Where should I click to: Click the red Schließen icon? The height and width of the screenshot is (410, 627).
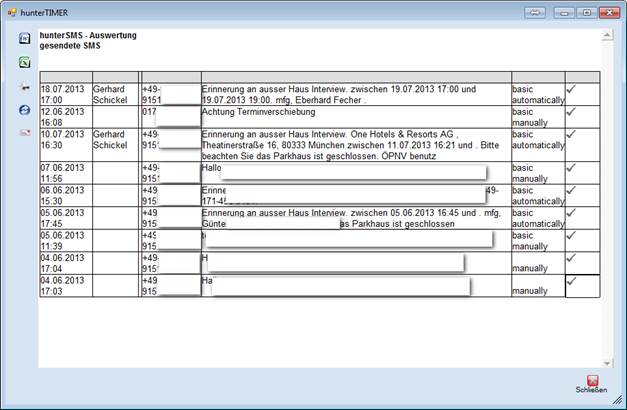pyautogui.click(x=592, y=381)
